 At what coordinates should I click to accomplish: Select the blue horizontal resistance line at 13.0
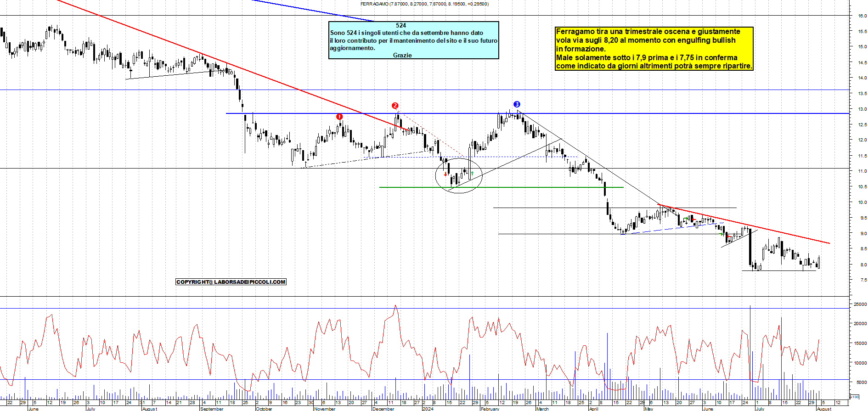point(537,113)
